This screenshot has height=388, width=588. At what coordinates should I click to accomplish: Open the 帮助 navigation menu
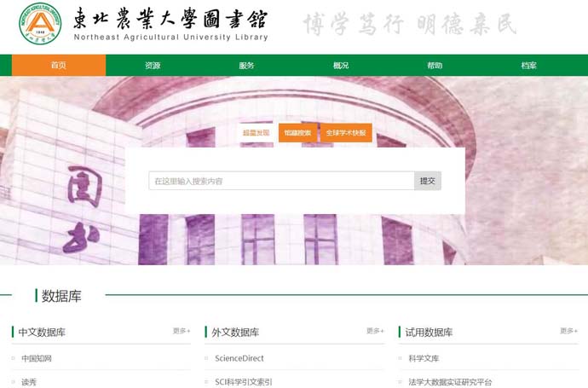click(x=435, y=66)
